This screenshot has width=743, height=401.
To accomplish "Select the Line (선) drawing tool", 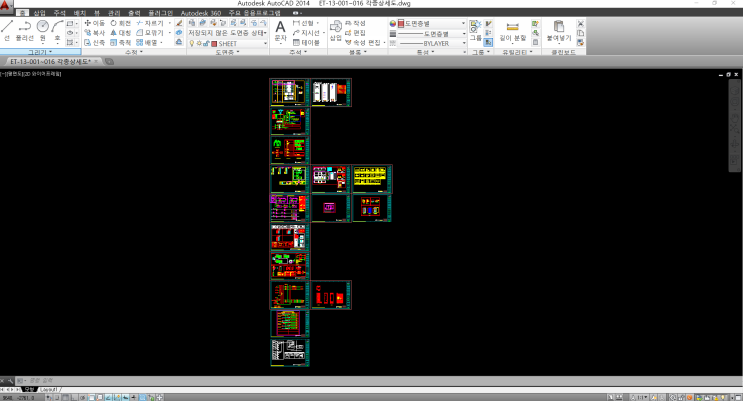I will [x=7, y=31].
